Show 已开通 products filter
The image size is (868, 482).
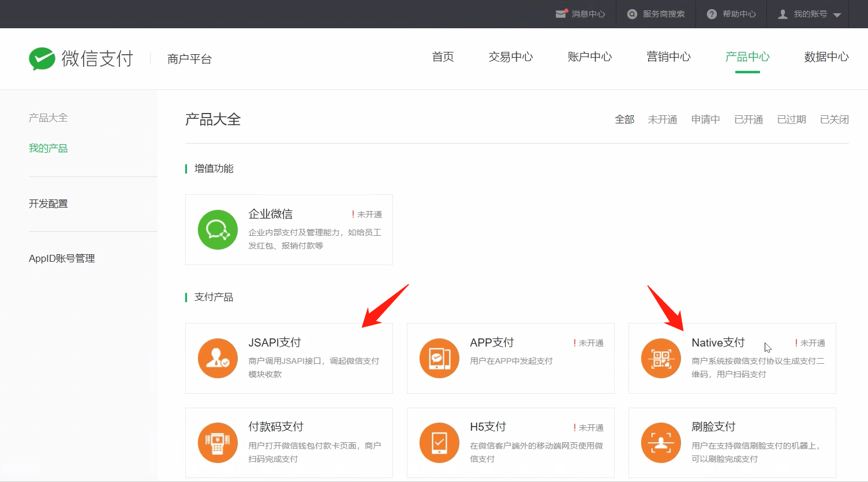(x=748, y=119)
